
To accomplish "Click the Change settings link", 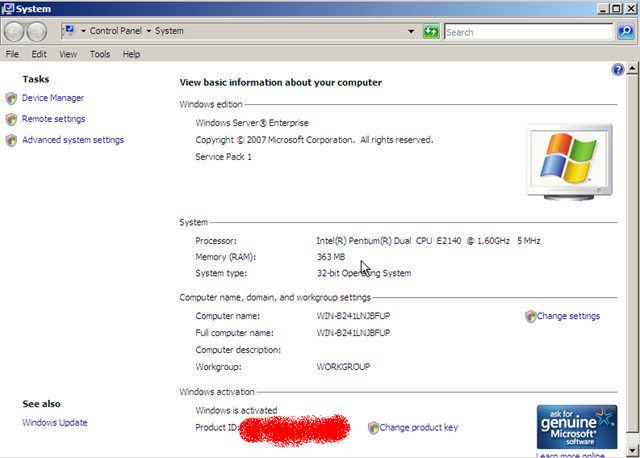I will 568,316.
